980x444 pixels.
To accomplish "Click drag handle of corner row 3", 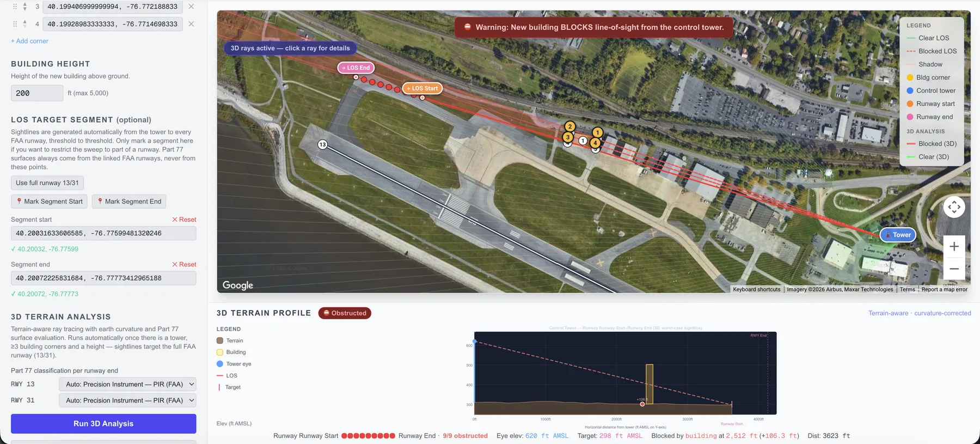I will 15,7.
